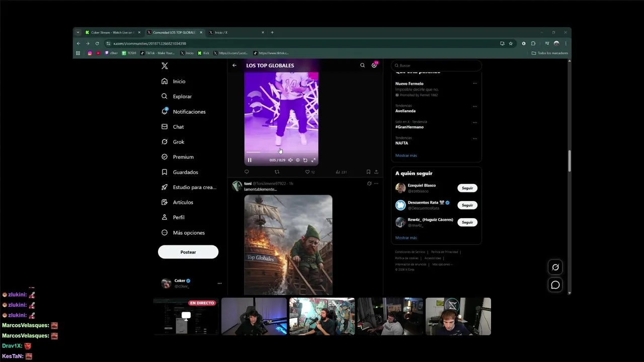Seek on the video progress bar
Viewport: 644px width, 362px height.
click(281, 152)
